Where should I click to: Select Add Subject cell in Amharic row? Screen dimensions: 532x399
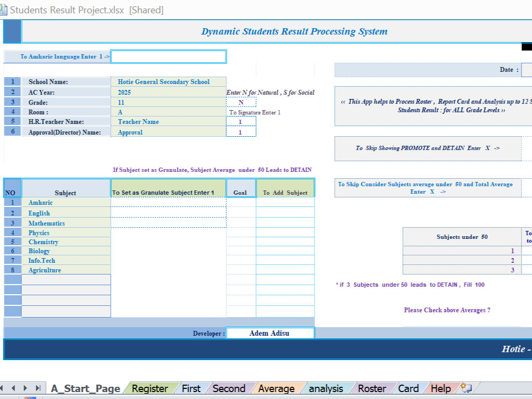point(285,203)
